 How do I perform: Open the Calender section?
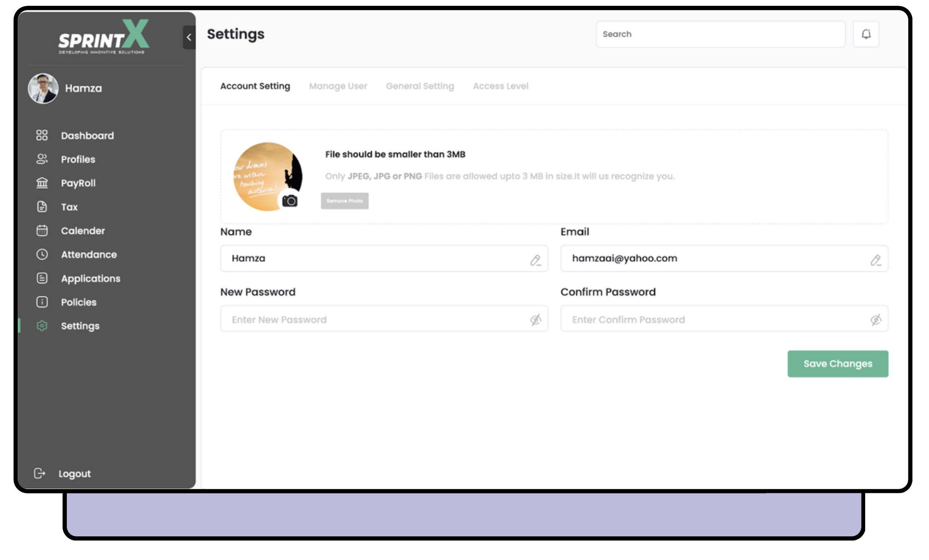82,231
